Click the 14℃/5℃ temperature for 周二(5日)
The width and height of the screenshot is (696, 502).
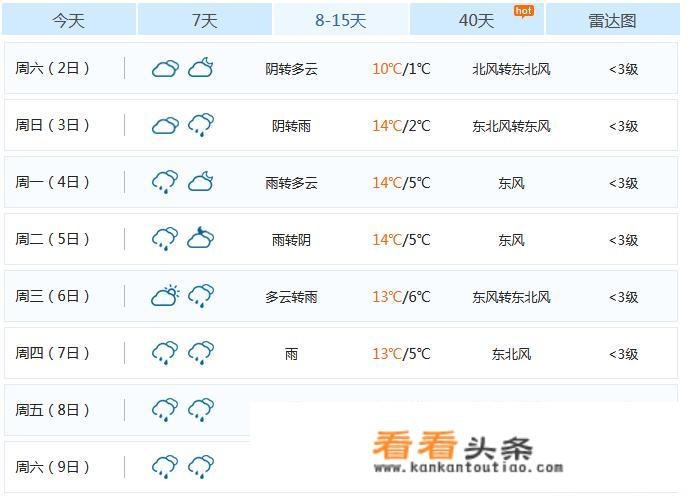tap(401, 240)
